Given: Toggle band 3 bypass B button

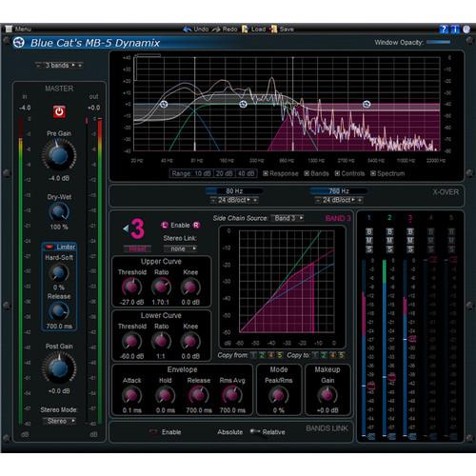Looking at the screenshot, I should (410, 231).
